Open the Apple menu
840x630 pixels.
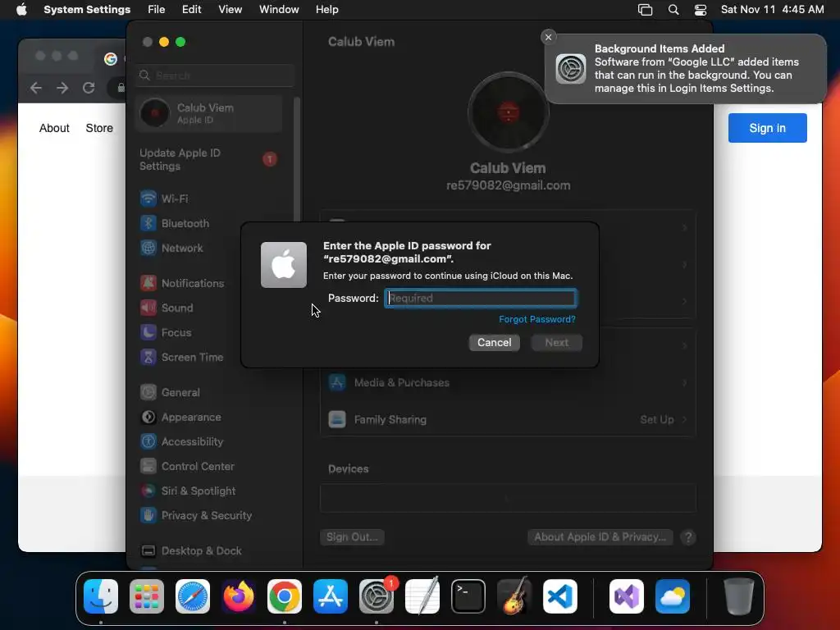coord(21,9)
